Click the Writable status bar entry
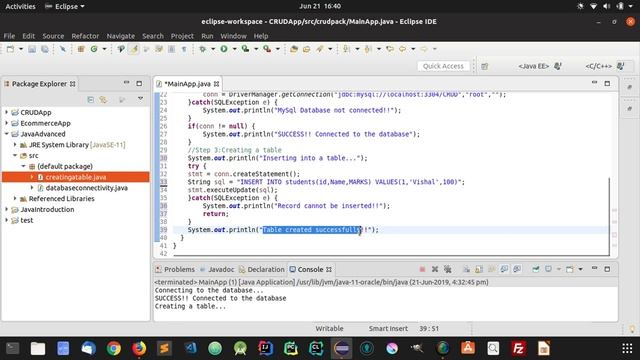 [x=329, y=329]
